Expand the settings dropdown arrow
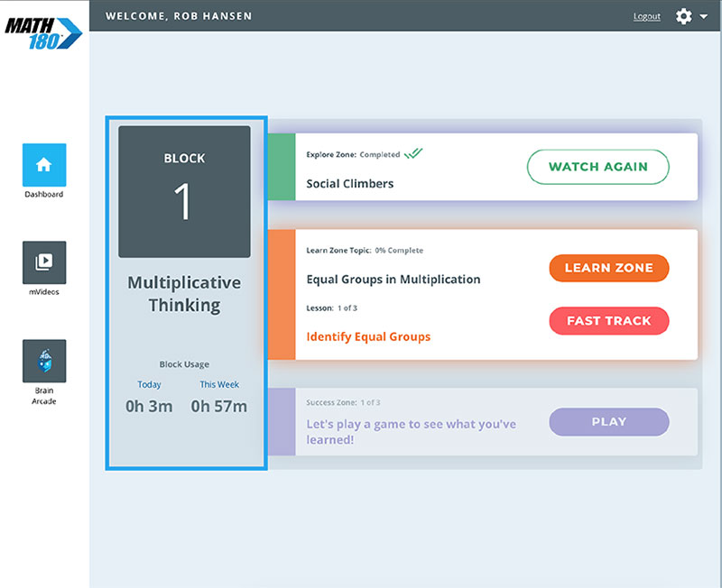 click(x=704, y=16)
